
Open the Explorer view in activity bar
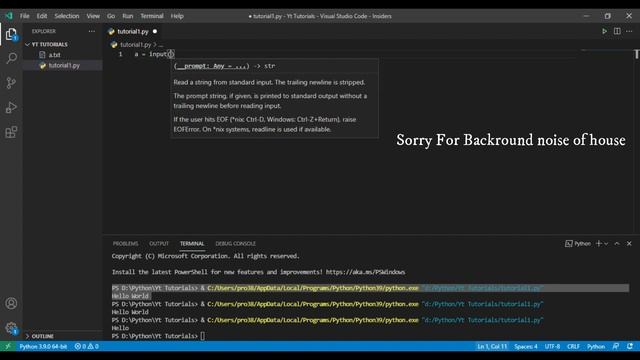(x=11, y=34)
